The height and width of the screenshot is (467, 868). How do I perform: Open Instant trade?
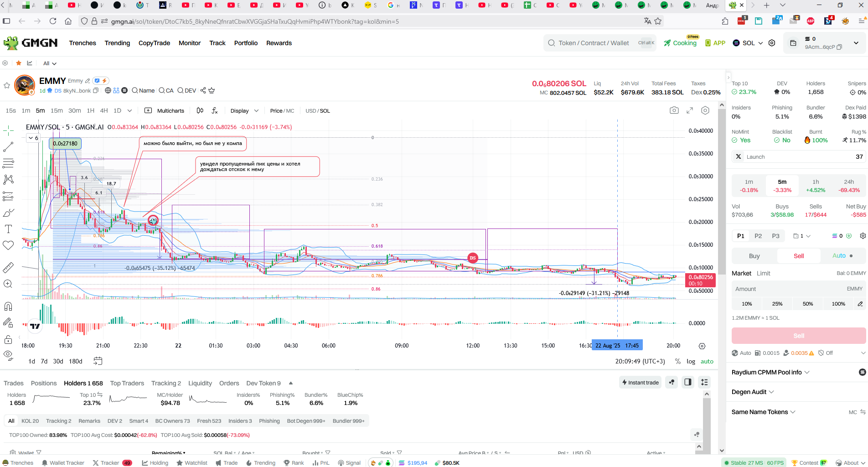coord(641,382)
